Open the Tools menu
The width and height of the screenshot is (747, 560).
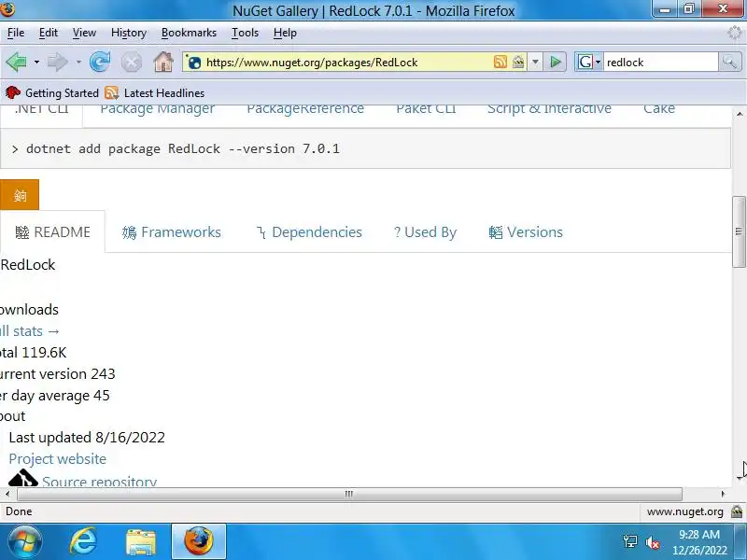(245, 33)
